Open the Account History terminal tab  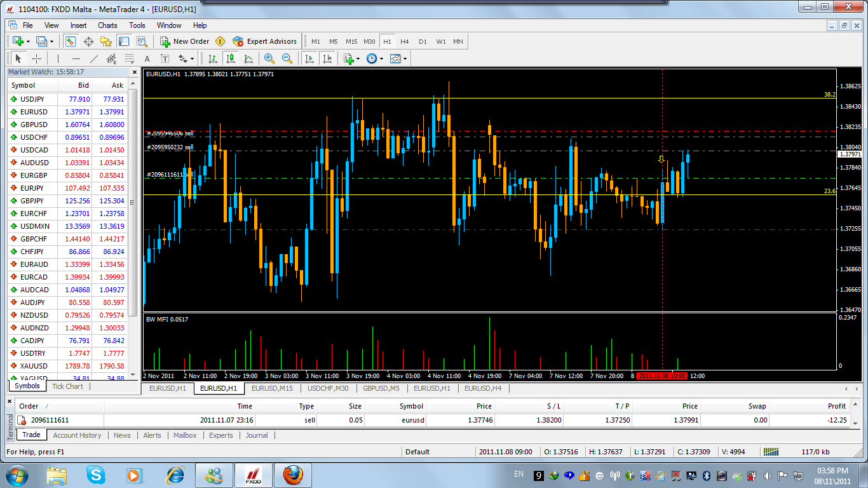point(77,435)
